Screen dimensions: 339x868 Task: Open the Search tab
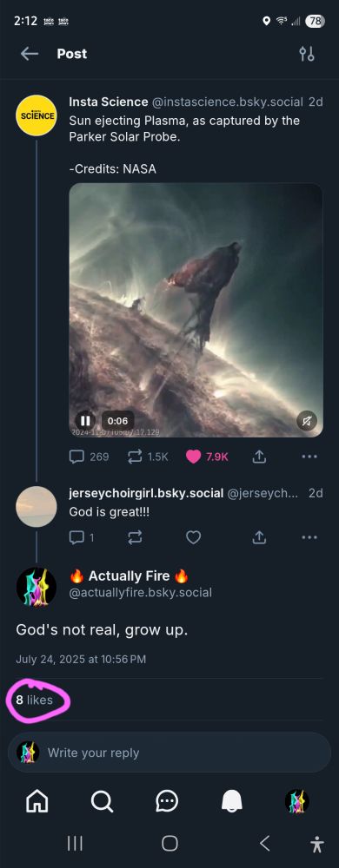(x=102, y=800)
